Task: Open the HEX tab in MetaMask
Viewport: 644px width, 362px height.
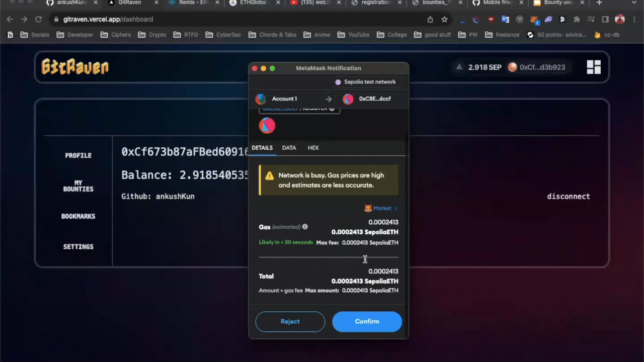Action: (313, 148)
